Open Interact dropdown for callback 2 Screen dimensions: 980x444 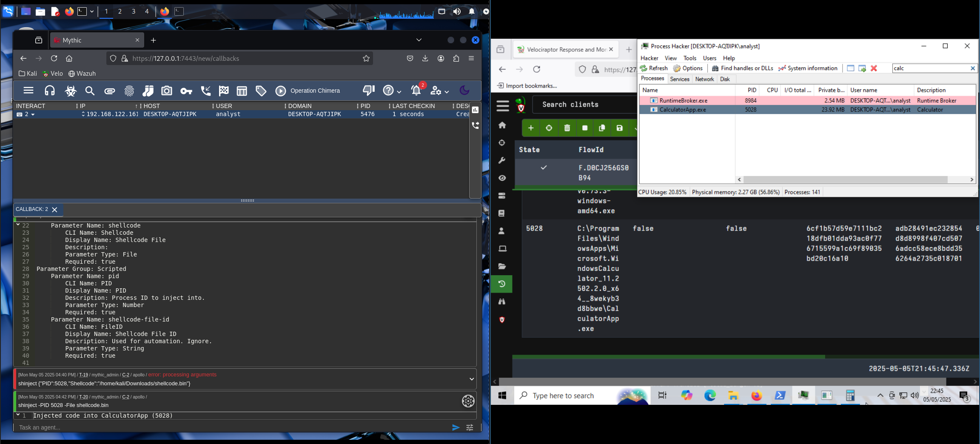point(33,114)
